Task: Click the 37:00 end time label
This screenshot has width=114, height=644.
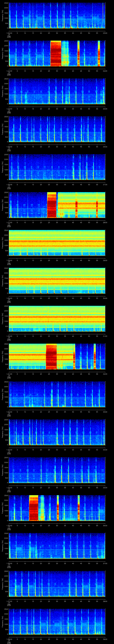Action: pos(105,564)
